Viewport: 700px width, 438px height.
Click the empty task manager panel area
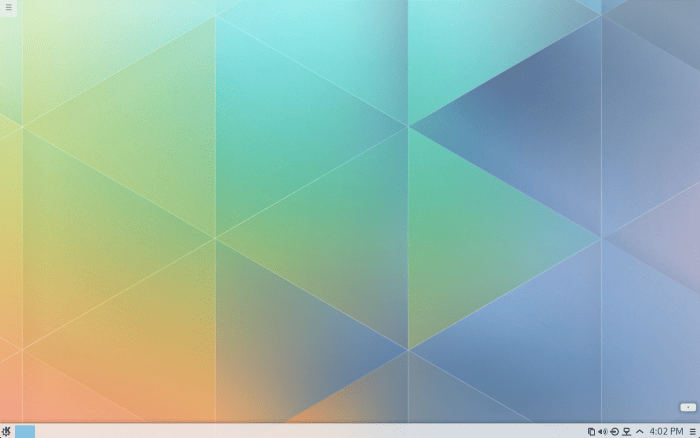300,431
